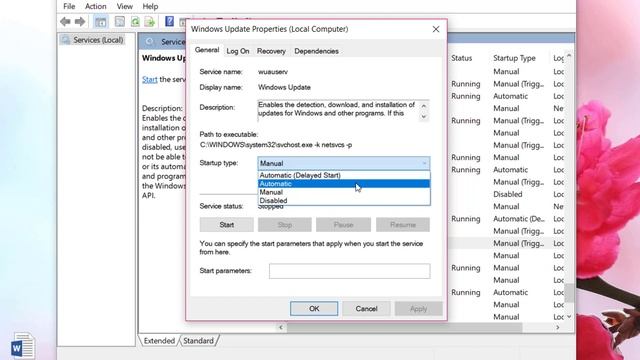Viewport: 640px width, 360px height.
Task: Click the Pause service button
Action: (x=343, y=224)
